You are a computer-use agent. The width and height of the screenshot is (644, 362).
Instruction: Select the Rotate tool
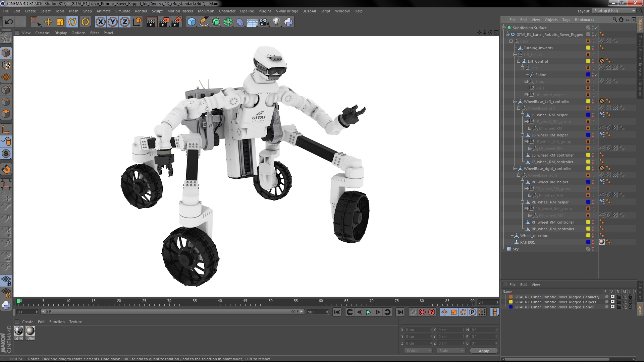[x=72, y=22]
